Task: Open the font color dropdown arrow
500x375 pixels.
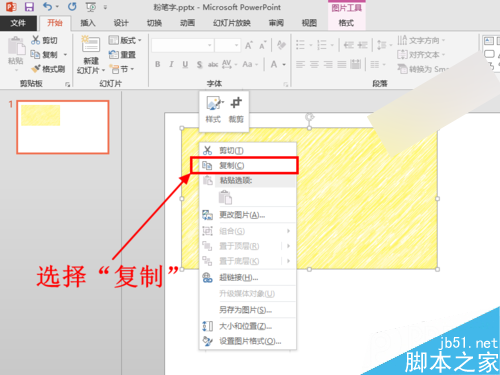Action: 284,64
